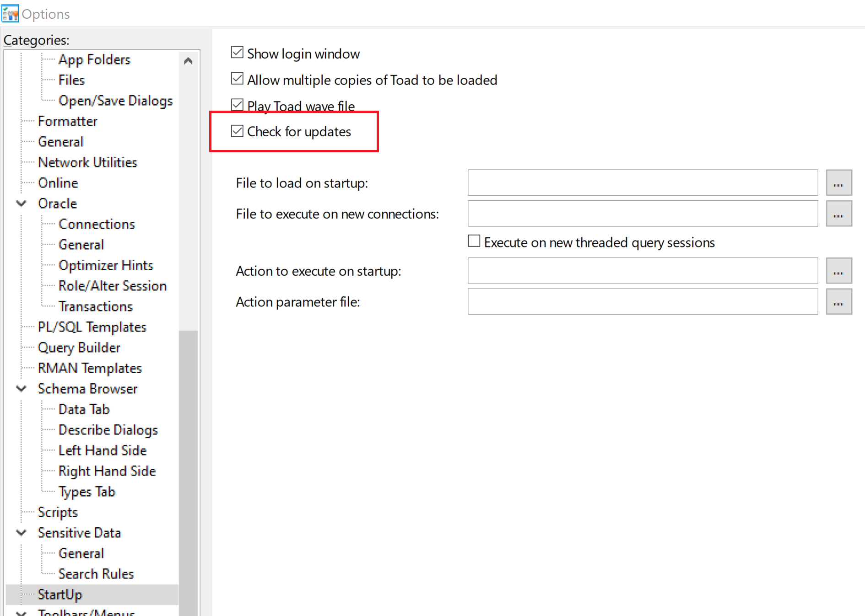865x616 pixels.
Task: Select App Folders category
Action: pyautogui.click(x=94, y=59)
